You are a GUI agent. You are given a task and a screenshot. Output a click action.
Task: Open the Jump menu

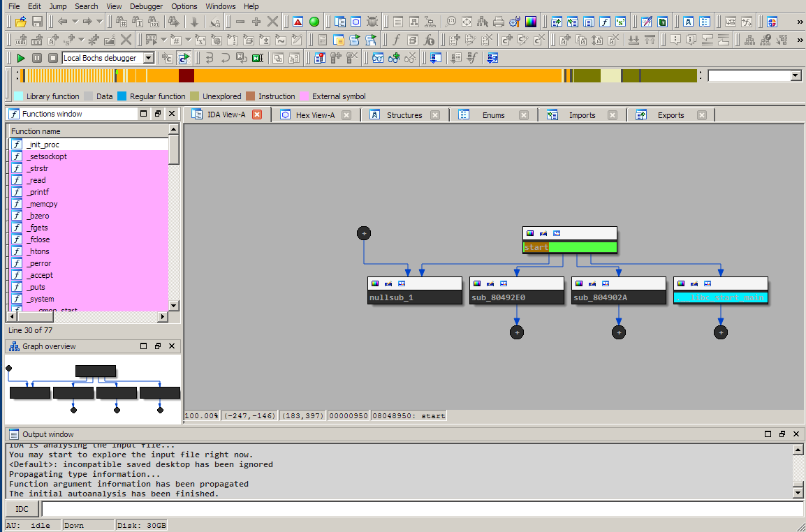pyautogui.click(x=58, y=6)
